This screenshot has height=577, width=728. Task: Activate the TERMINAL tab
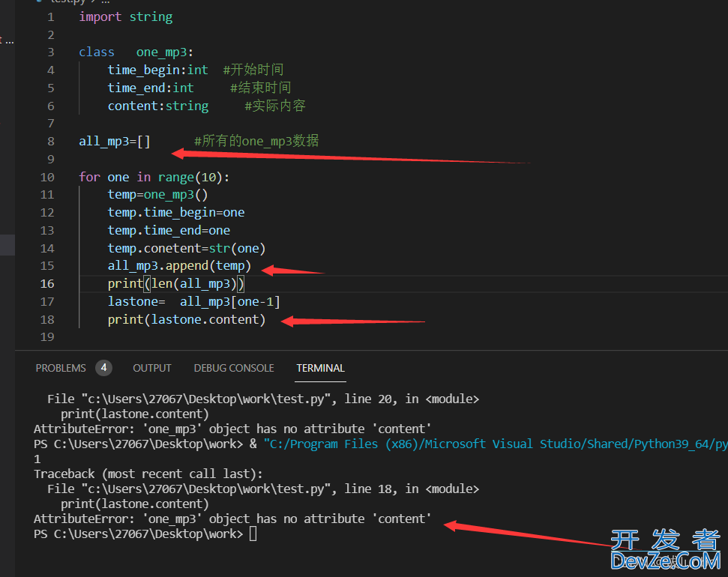[320, 368]
